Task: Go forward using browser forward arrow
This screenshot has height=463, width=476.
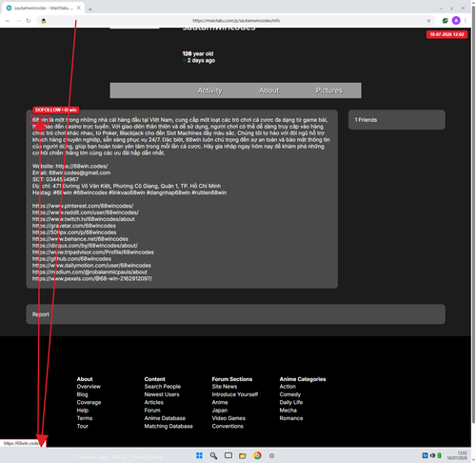Action: click(x=18, y=21)
